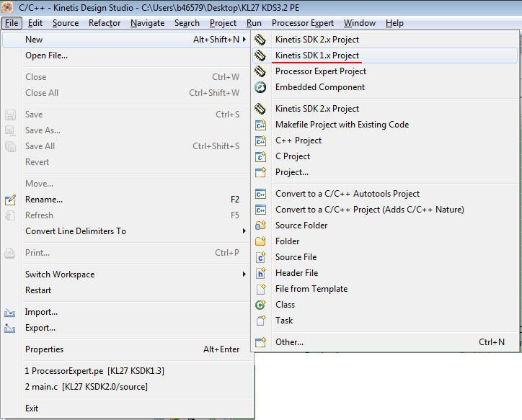Select Source Folder entry
This screenshot has height=420, width=522.
pyautogui.click(x=385, y=225)
